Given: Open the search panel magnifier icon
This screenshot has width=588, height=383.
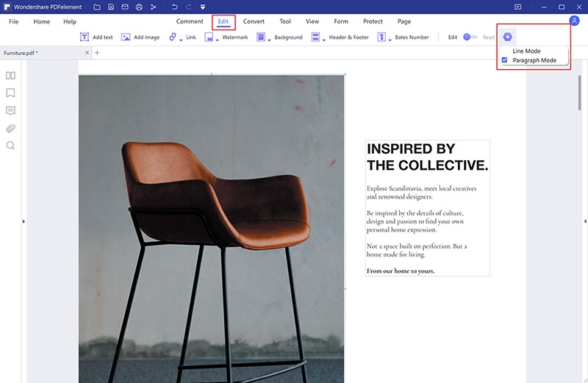Looking at the screenshot, I should 10,146.
